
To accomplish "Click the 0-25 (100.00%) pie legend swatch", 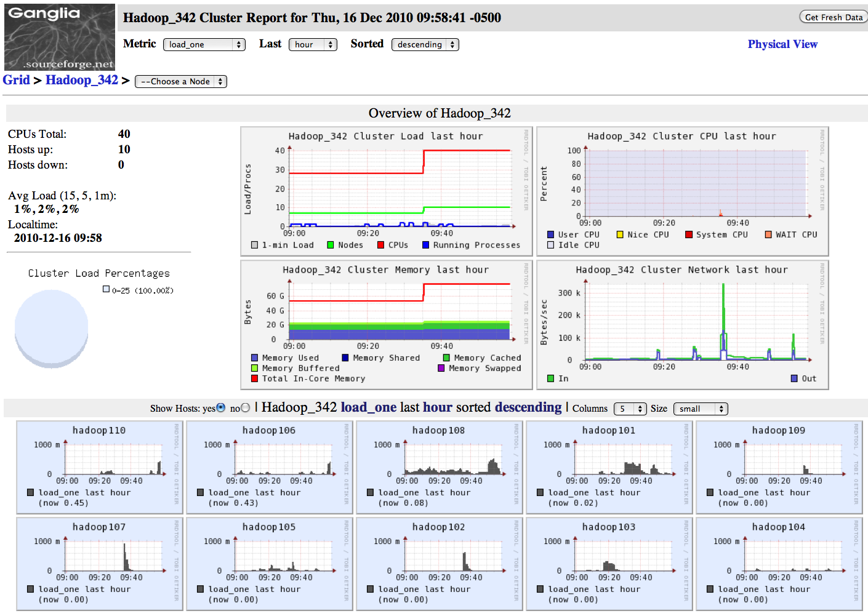I will click(x=106, y=289).
